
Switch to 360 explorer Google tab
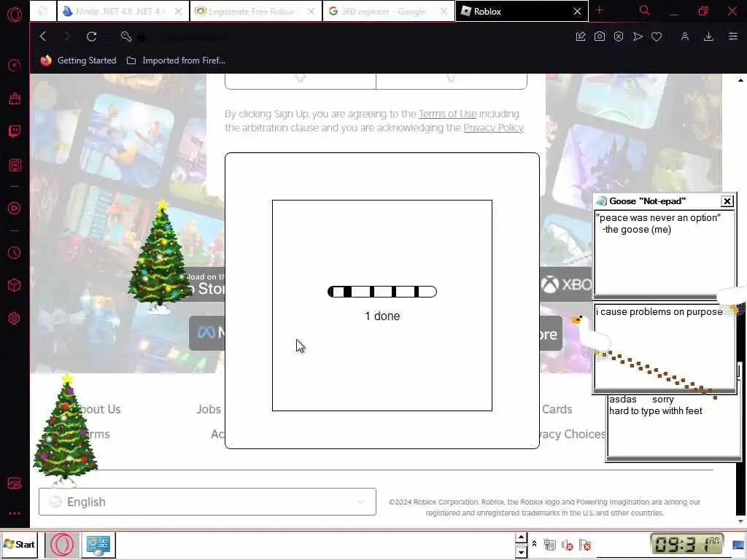click(388, 12)
